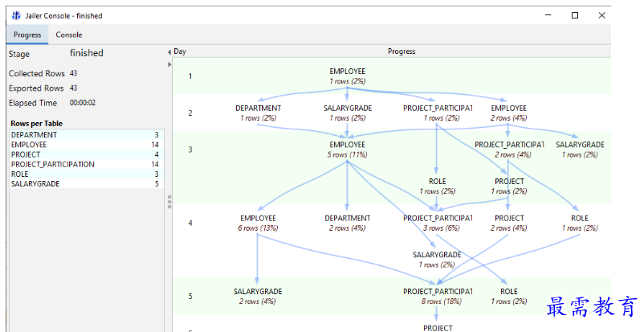The height and width of the screenshot is (332, 644).
Task: Click the Progress column header
Action: (x=401, y=51)
